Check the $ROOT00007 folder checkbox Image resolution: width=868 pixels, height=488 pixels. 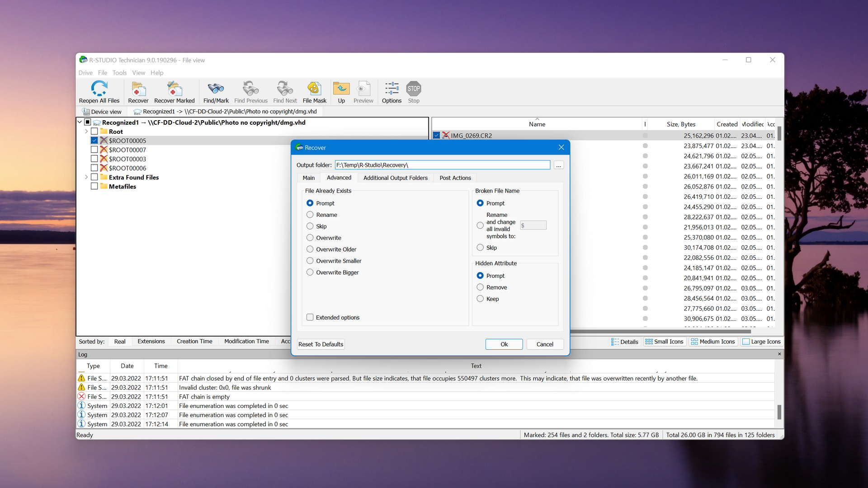tap(94, 150)
